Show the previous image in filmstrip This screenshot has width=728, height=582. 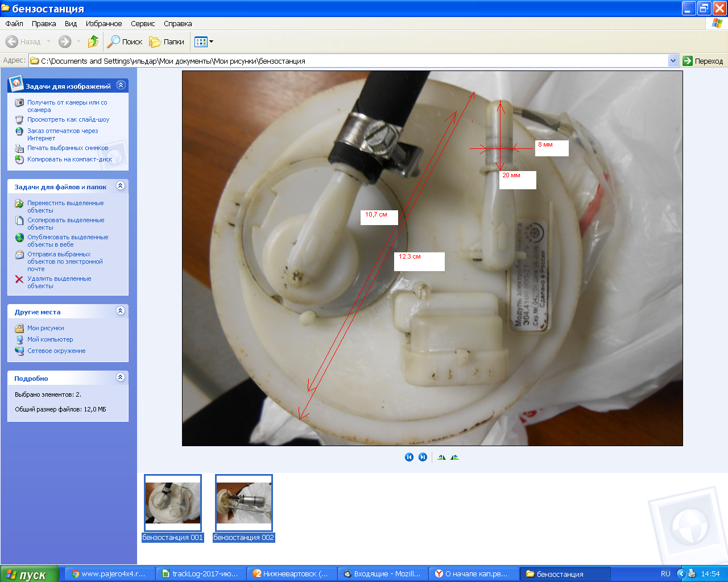[409, 457]
